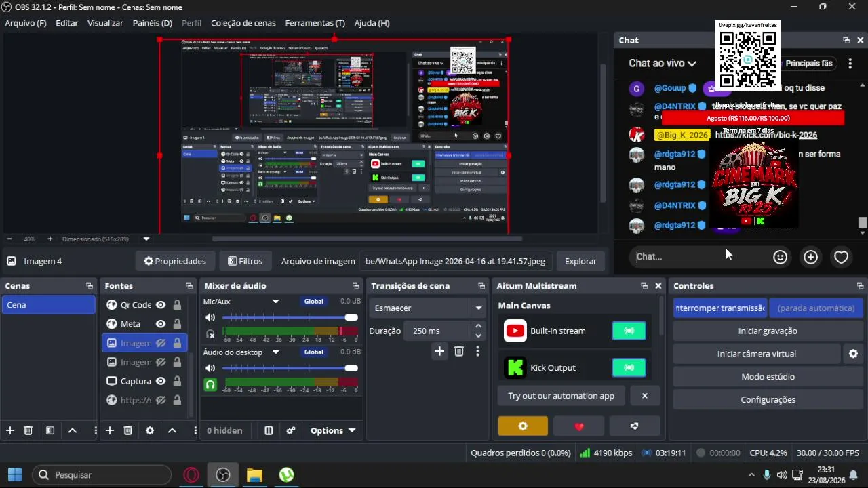Open Windows Start menu

(15, 475)
